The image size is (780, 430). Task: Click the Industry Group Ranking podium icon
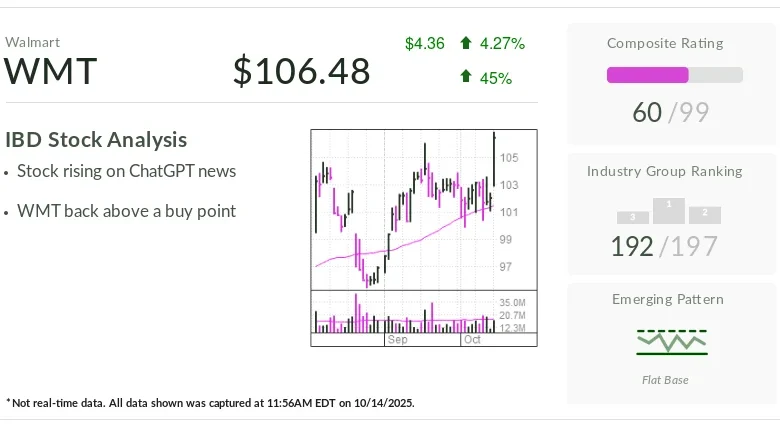coord(669,211)
